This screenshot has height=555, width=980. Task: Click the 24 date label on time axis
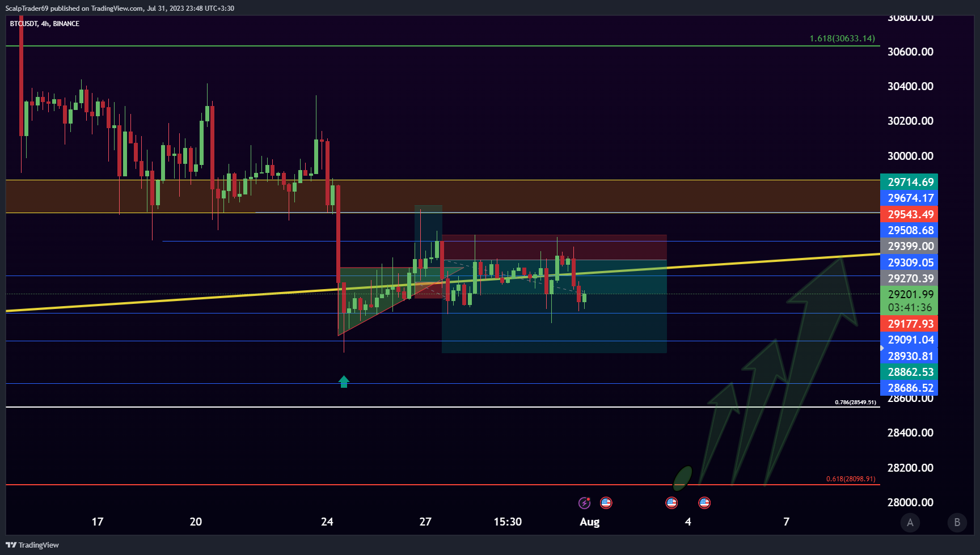[327, 522]
